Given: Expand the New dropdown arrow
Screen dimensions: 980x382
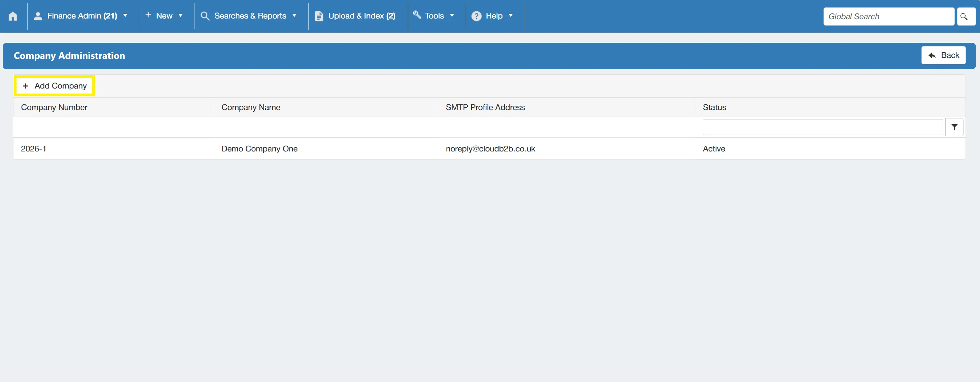Looking at the screenshot, I should pos(181,15).
